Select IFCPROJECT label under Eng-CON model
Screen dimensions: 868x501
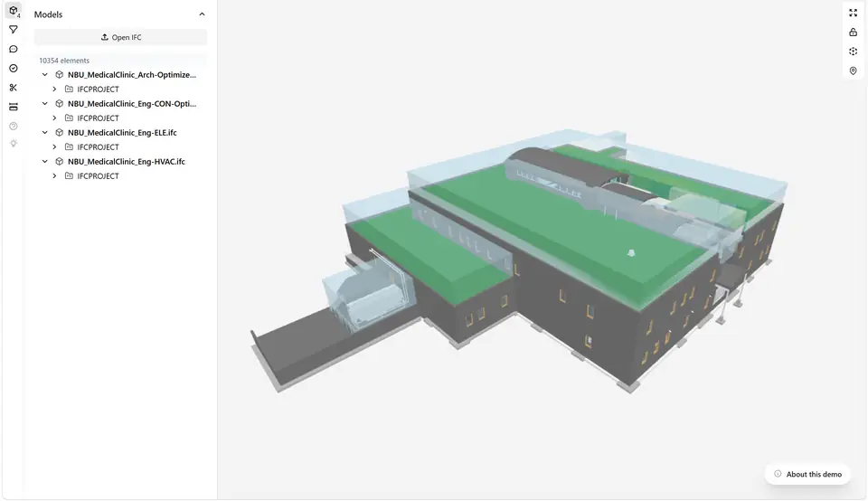pyautogui.click(x=98, y=118)
